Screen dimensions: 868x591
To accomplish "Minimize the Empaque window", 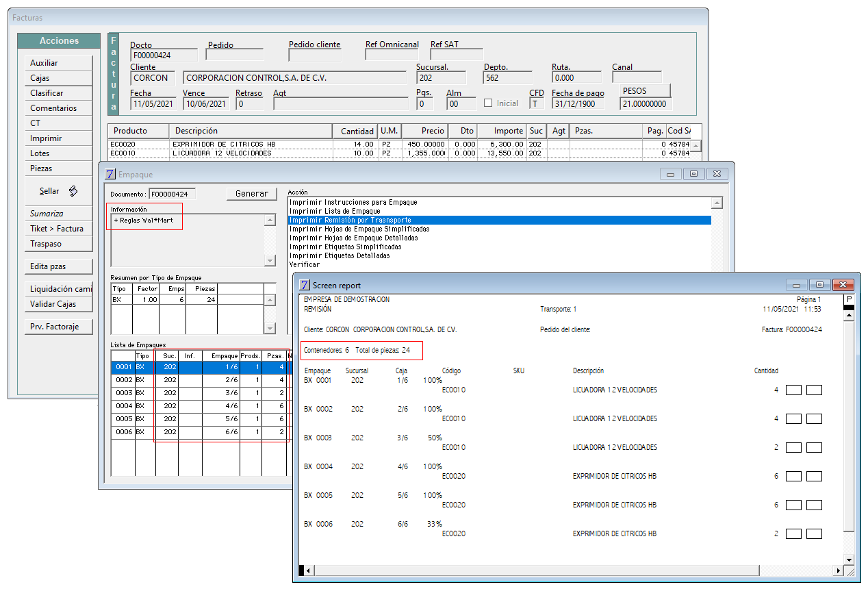I will point(670,174).
